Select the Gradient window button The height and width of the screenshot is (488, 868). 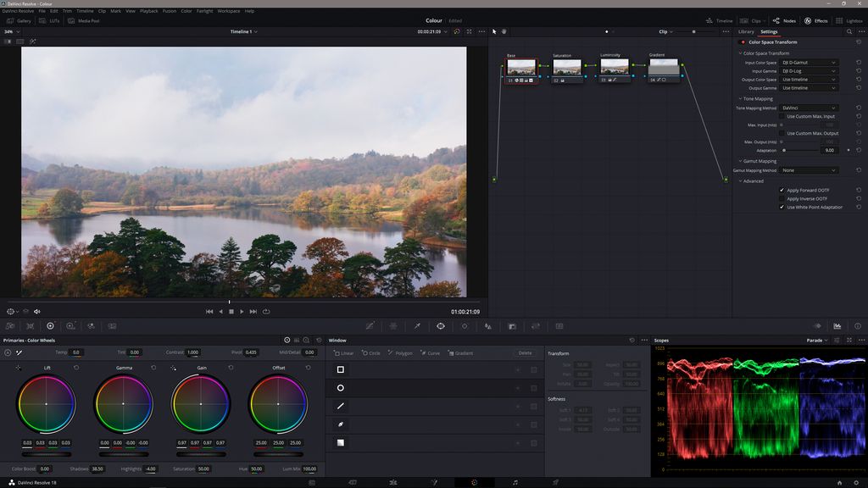click(x=460, y=353)
